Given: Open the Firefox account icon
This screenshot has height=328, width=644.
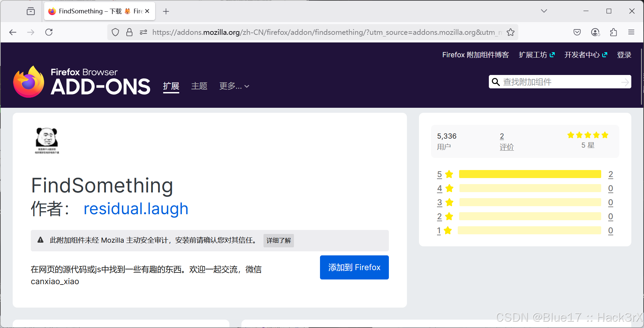Looking at the screenshot, I should (595, 32).
